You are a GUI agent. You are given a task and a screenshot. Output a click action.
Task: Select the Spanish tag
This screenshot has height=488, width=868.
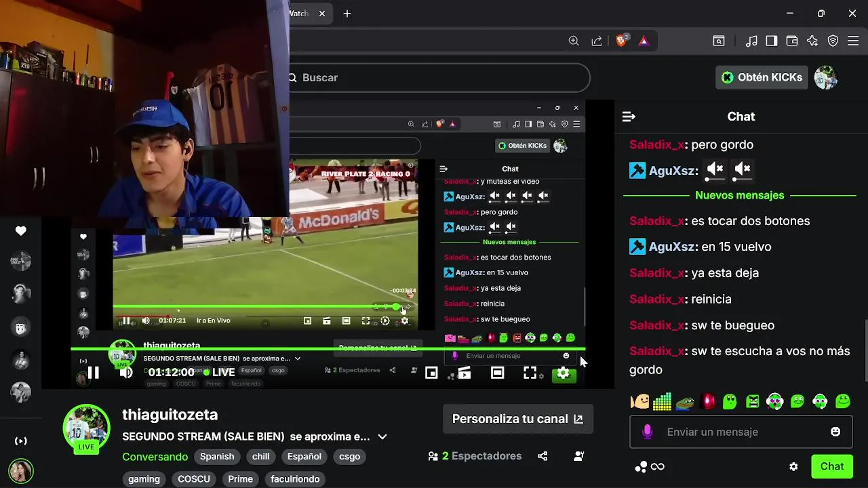click(x=217, y=457)
